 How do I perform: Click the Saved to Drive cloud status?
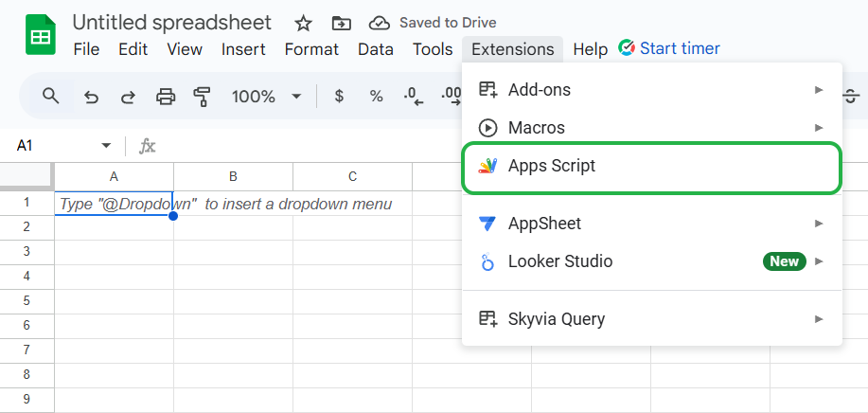[380, 23]
